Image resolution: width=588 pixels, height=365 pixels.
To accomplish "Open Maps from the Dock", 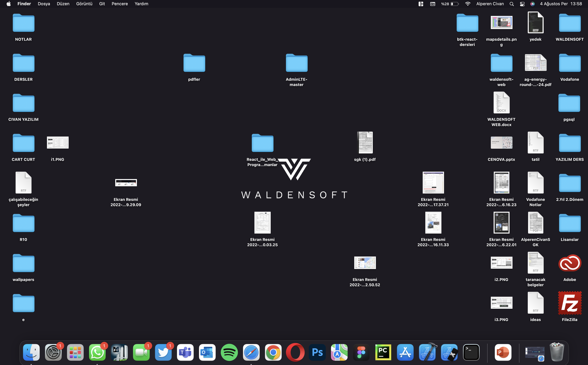I will tap(339, 352).
